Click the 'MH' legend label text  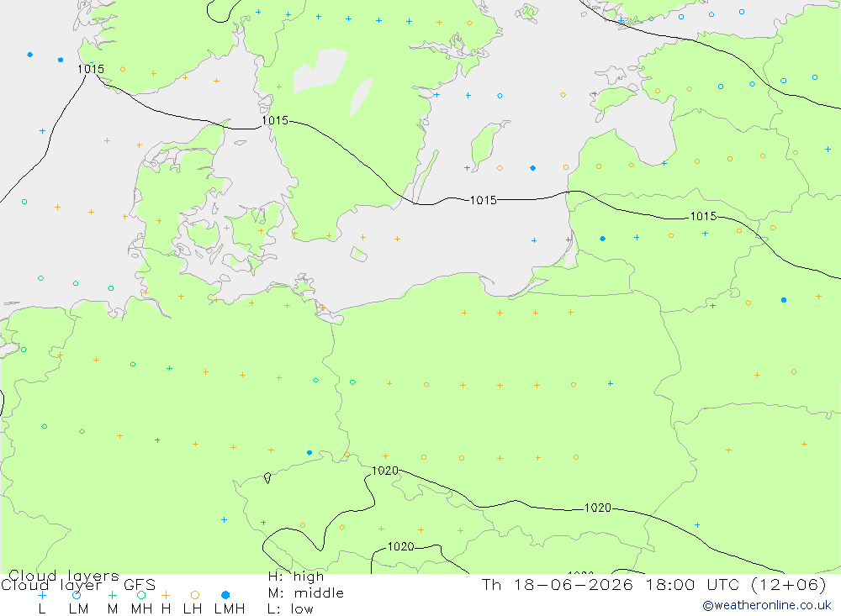point(141,609)
